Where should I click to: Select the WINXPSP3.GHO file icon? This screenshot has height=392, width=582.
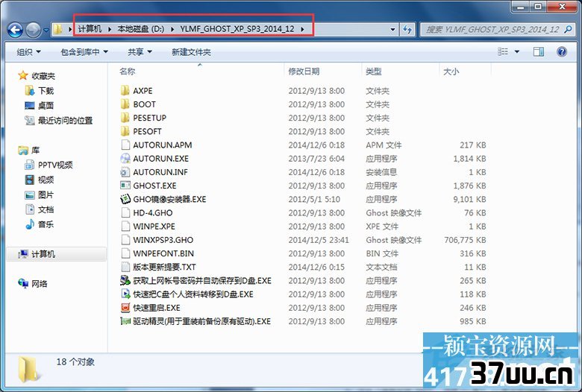(125, 239)
